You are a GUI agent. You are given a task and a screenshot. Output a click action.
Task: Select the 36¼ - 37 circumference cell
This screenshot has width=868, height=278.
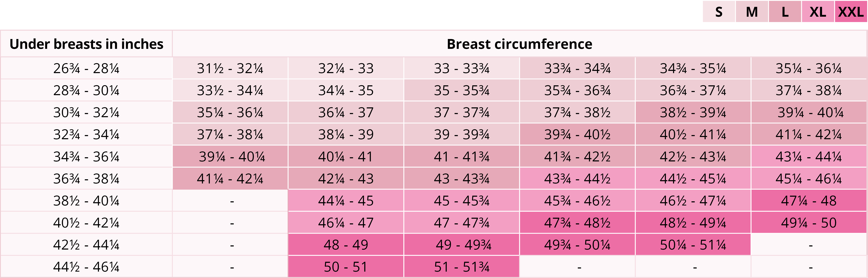click(x=346, y=113)
